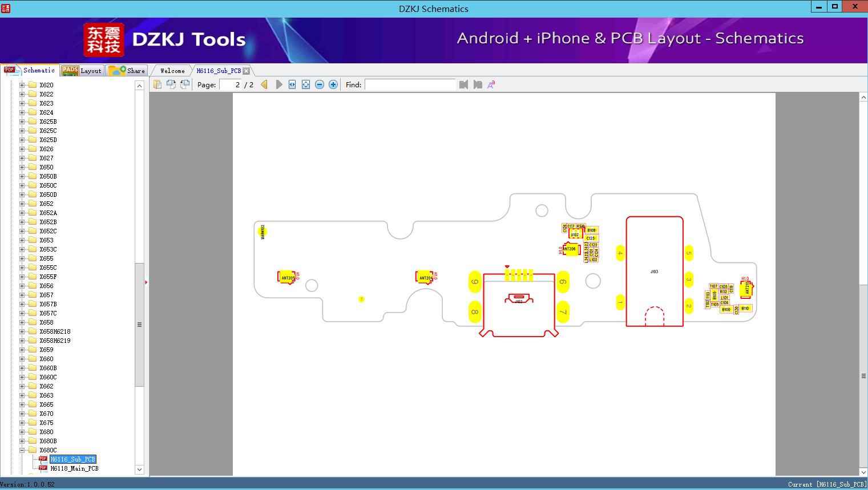Switch to the Welcome tab
Image resolution: width=868 pixels, height=490 pixels.
click(x=172, y=71)
